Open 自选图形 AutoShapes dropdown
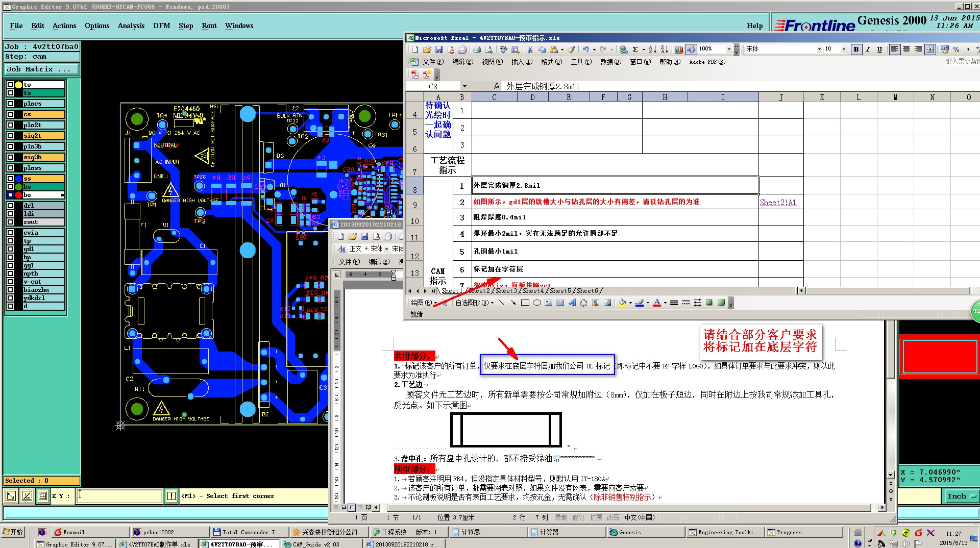Image resolution: width=980 pixels, height=548 pixels. (475, 303)
